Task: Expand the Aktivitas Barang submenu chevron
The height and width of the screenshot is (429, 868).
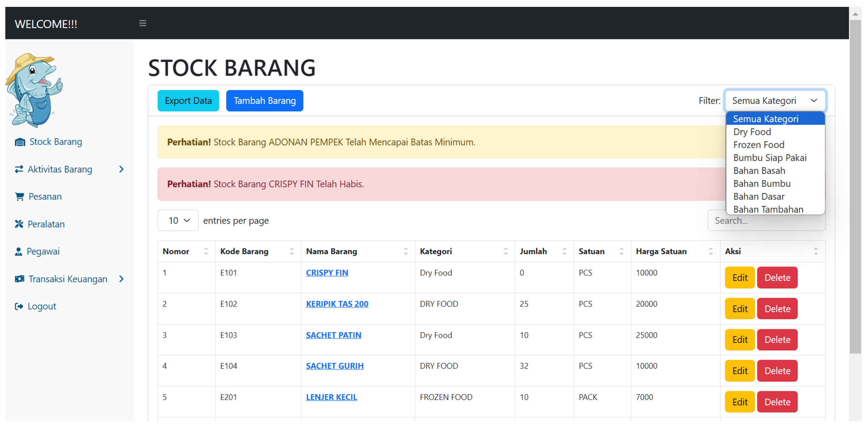Action: click(121, 169)
